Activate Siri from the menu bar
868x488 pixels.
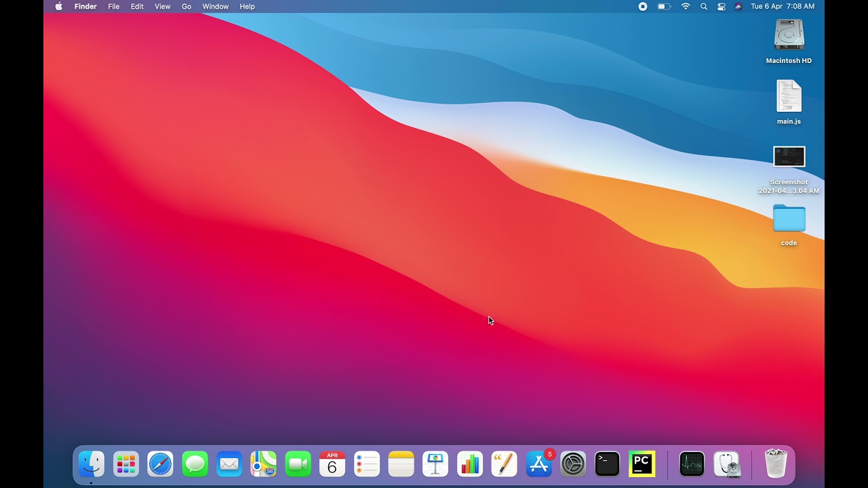738,6
